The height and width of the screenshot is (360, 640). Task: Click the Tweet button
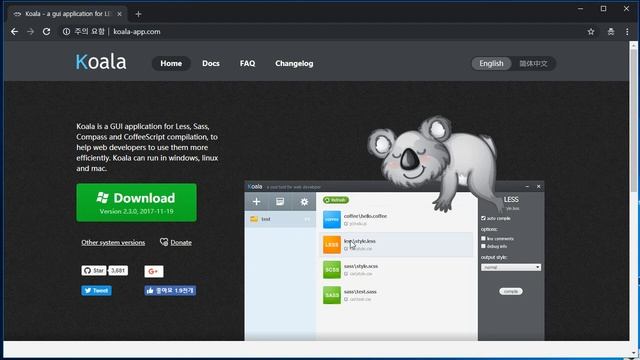point(96,291)
